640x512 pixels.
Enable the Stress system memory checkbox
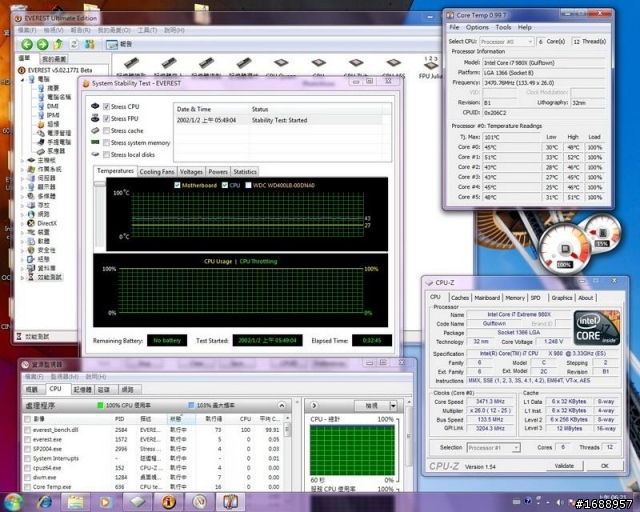[107, 142]
